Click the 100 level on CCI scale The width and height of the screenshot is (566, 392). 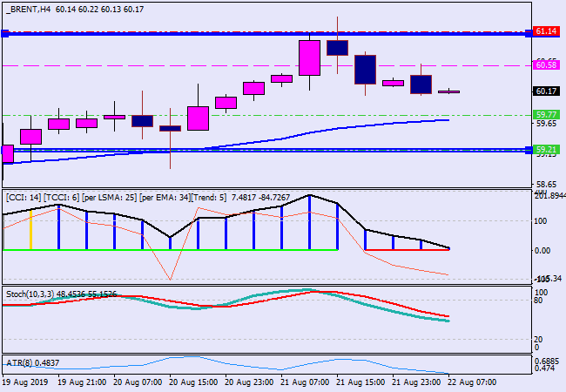point(541,220)
